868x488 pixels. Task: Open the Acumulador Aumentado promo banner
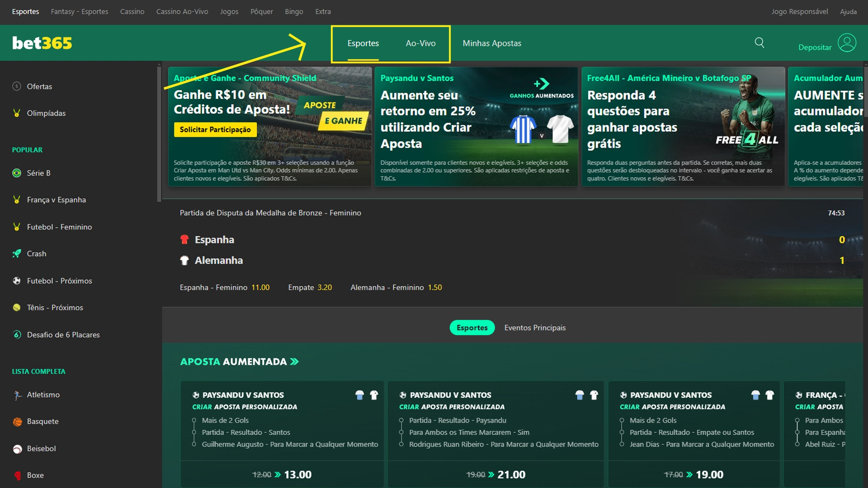tap(826, 127)
